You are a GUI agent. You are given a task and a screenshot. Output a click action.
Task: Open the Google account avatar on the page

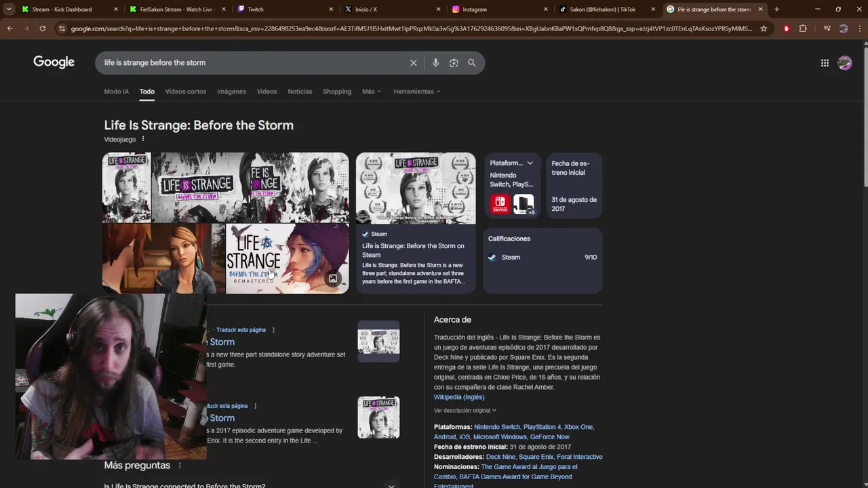(x=844, y=63)
